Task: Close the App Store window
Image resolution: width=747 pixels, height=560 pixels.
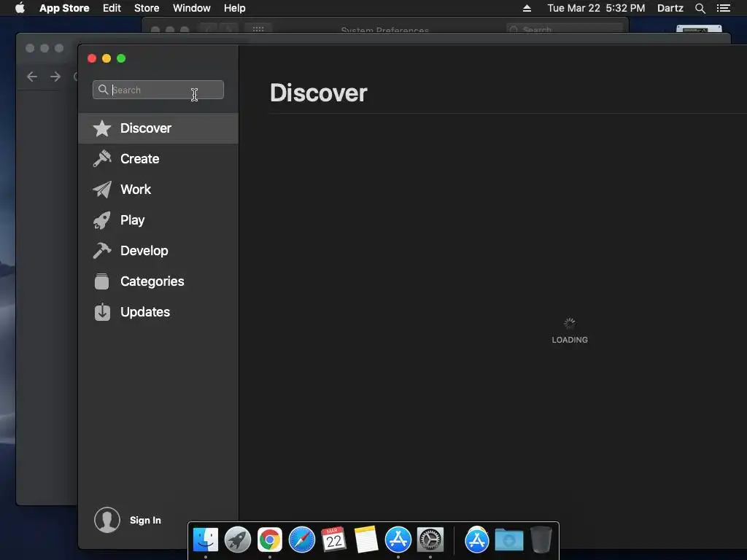Action: coord(92,58)
